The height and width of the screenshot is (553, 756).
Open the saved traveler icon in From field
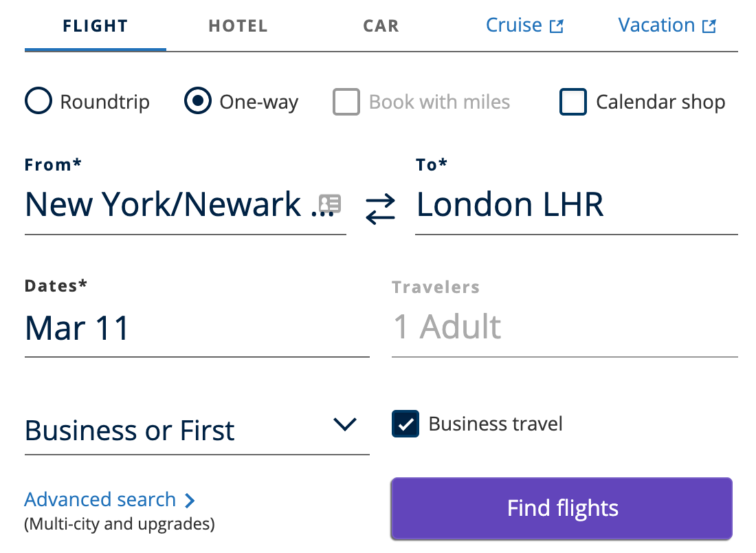pos(331,204)
